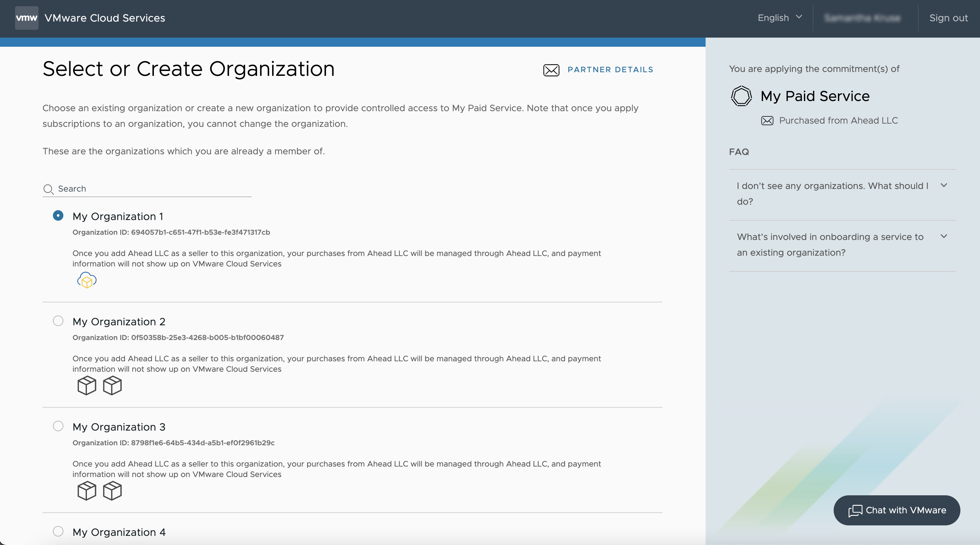980x545 pixels.
Task: Click the My Organization 1 title
Action: coord(118,216)
